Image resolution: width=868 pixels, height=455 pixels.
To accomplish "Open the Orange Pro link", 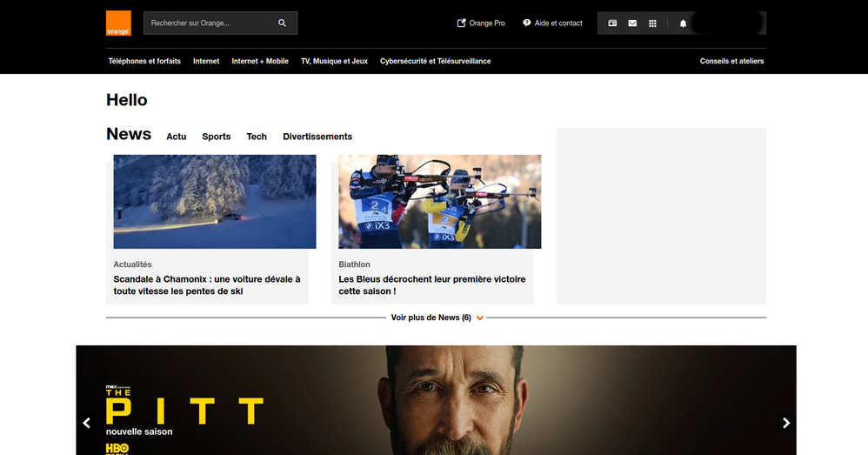I will pos(481,23).
